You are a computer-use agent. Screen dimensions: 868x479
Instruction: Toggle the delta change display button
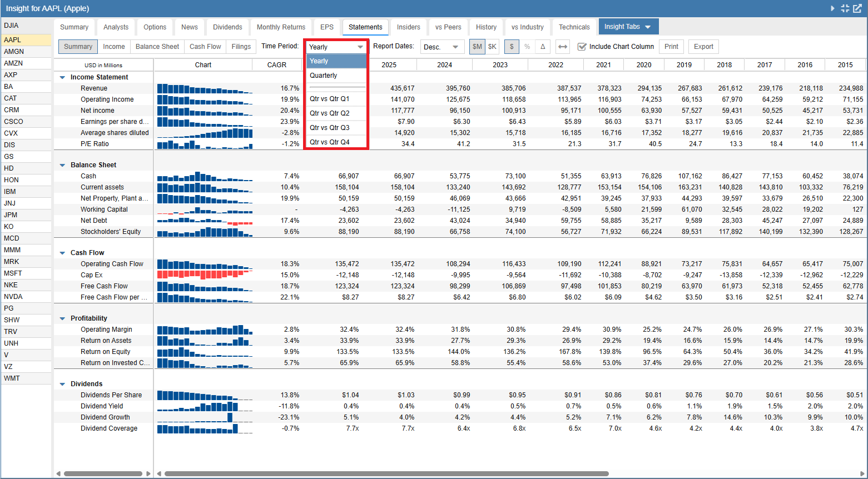[x=543, y=47]
